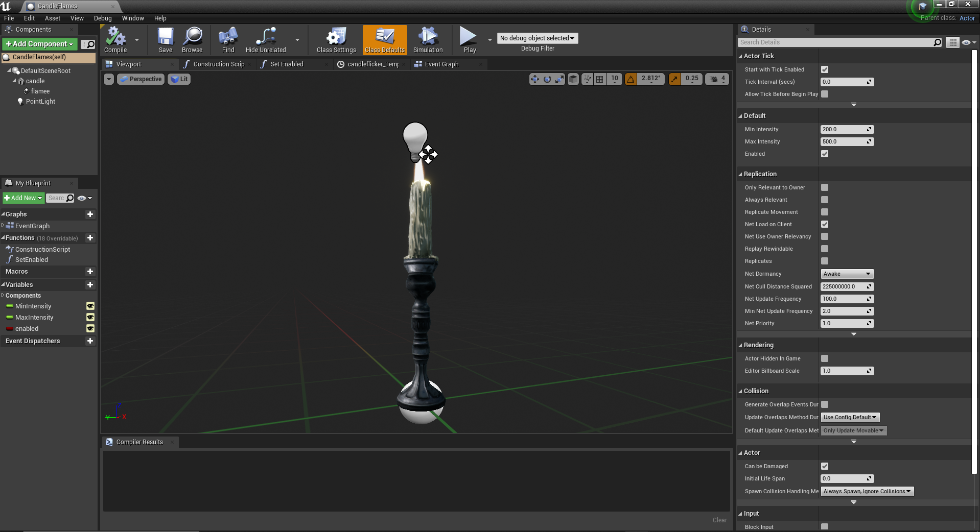Clear the compiler results
The height and width of the screenshot is (532, 980).
click(x=719, y=520)
